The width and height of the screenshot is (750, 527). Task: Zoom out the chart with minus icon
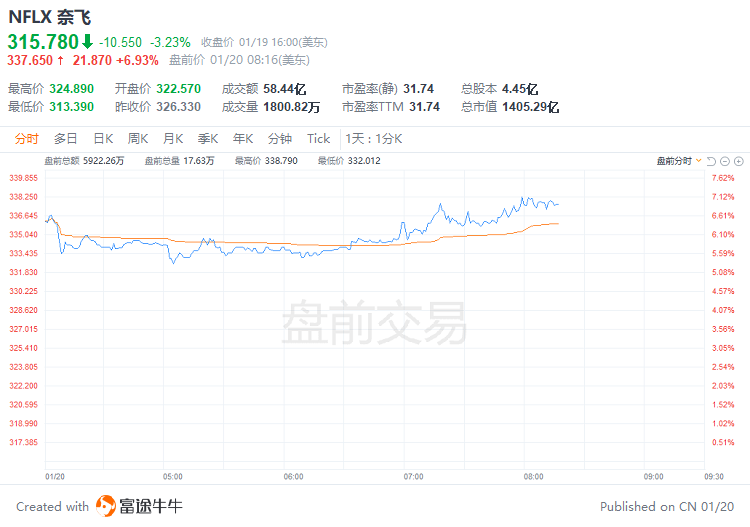(x=725, y=161)
